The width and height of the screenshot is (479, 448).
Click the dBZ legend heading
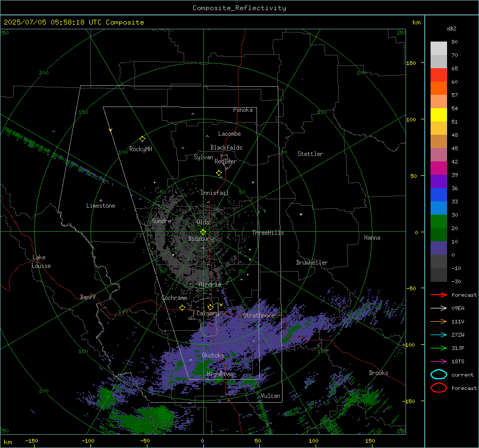[x=451, y=28]
